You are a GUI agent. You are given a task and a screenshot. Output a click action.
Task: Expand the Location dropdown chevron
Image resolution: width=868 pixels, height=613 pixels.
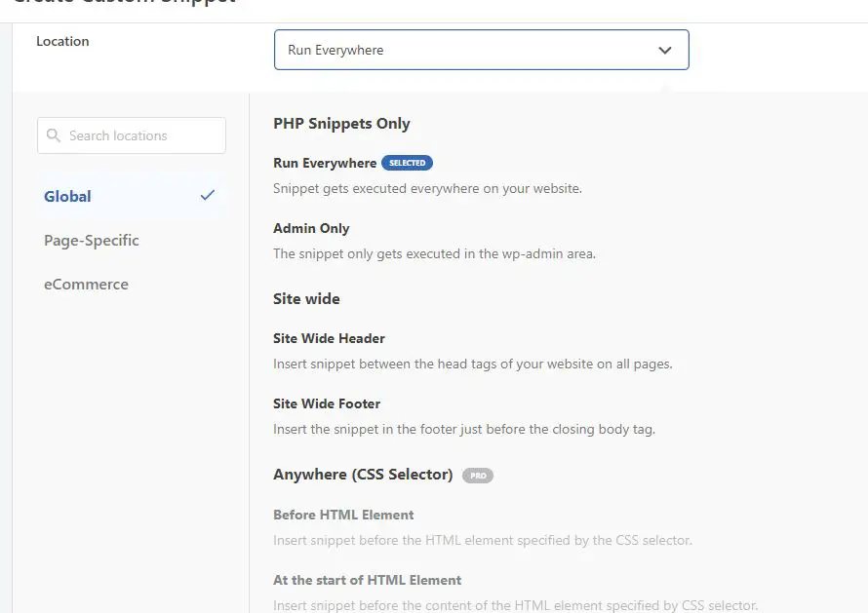665,51
